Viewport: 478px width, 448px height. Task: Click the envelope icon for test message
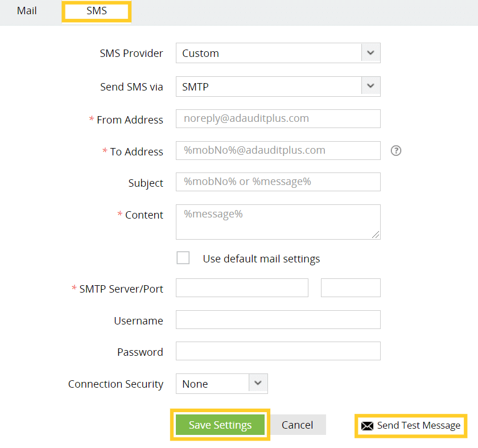tap(368, 426)
